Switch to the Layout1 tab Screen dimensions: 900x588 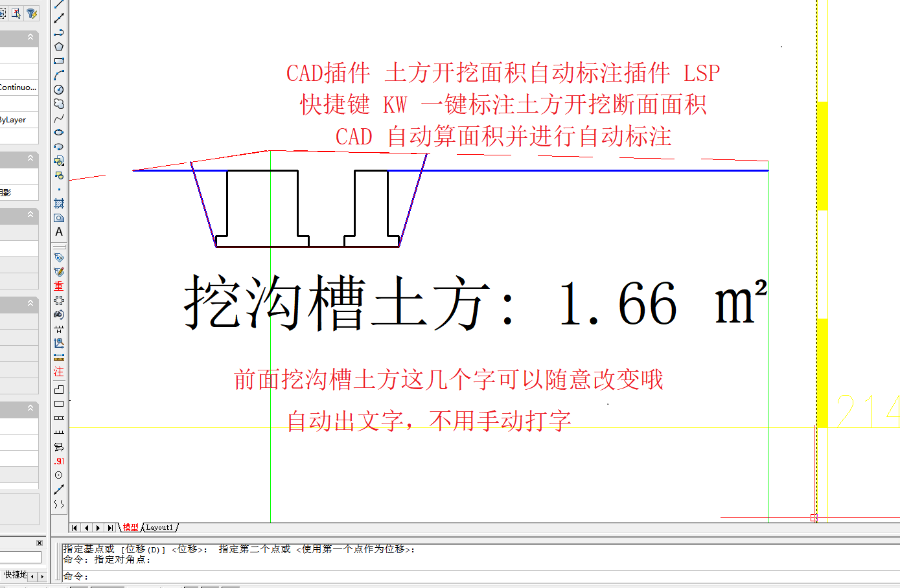(x=159, y=528)
